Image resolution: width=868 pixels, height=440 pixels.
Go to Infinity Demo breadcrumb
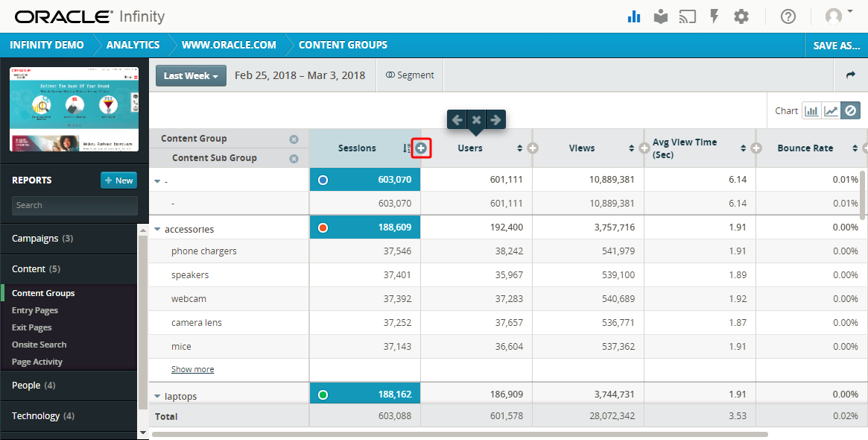[46, 45]
